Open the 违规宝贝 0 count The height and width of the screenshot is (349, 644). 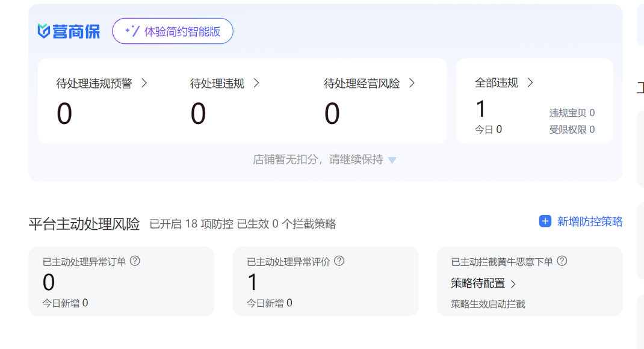[x=571, y=113]
